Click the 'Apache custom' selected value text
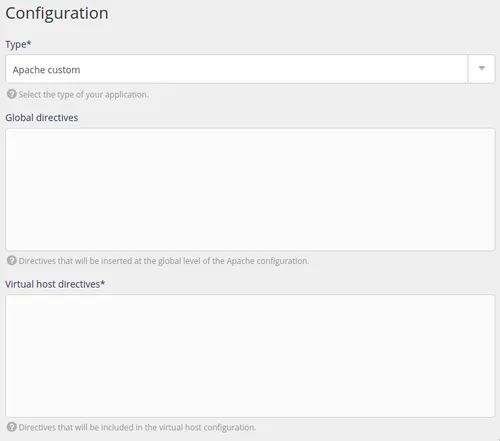This screenshot has height=441, width=500. coord(46,70)
